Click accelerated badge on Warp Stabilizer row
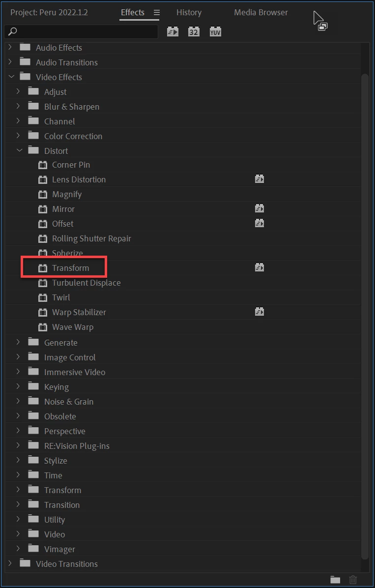375x588 pixels. [x=260, y=312]
